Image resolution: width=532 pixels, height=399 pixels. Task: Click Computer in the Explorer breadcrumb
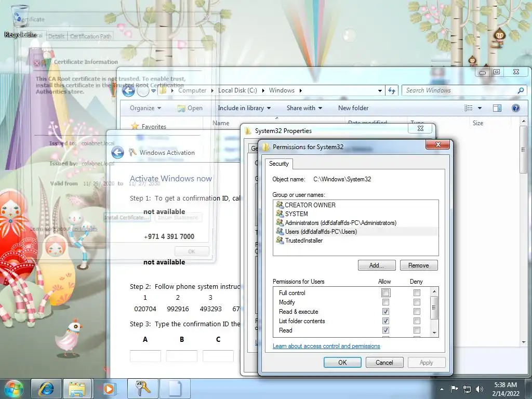192,90
